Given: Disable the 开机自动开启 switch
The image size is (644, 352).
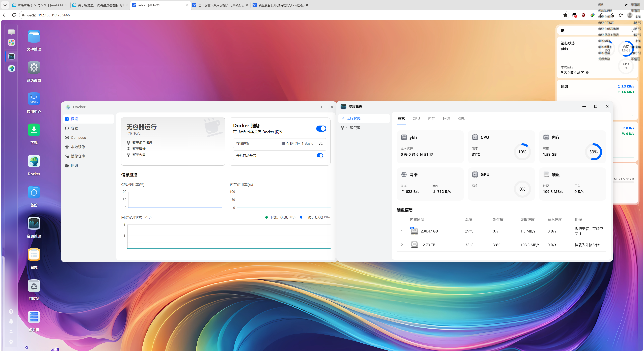Looking at the screenshot, I should pos(320,155).
